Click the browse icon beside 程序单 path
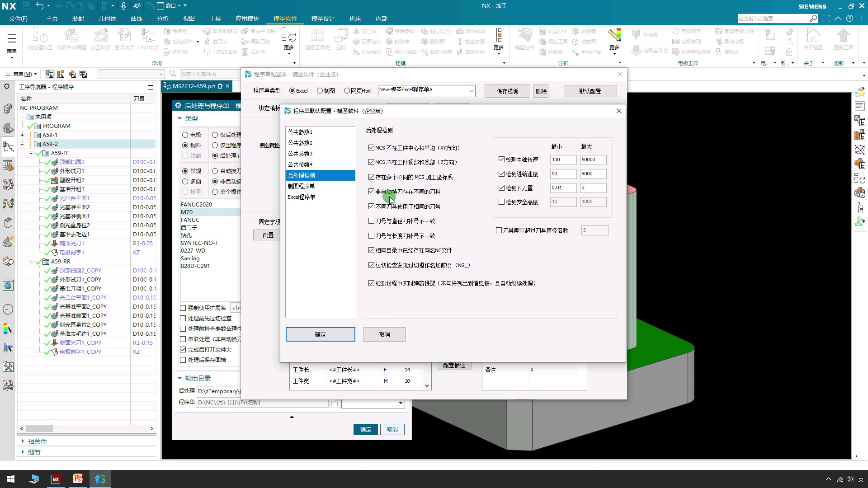 pos(335,403)
